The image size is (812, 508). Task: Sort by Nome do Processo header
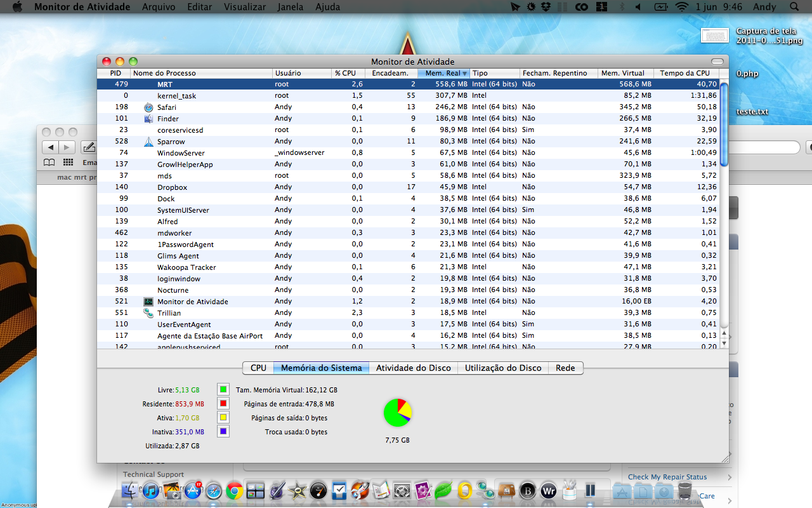click(x=202, y=73)
